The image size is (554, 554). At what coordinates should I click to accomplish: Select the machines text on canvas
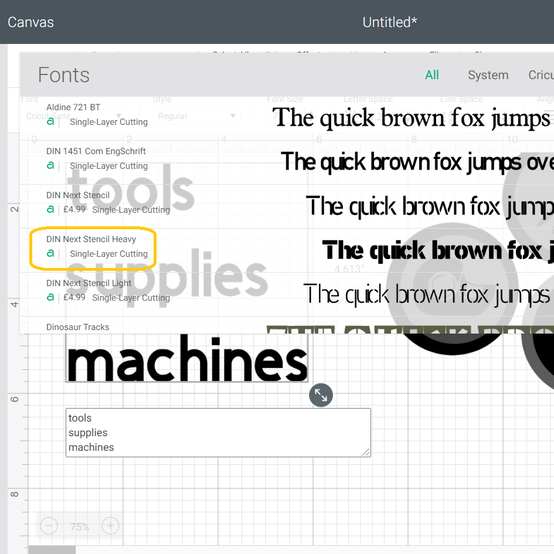187,359
